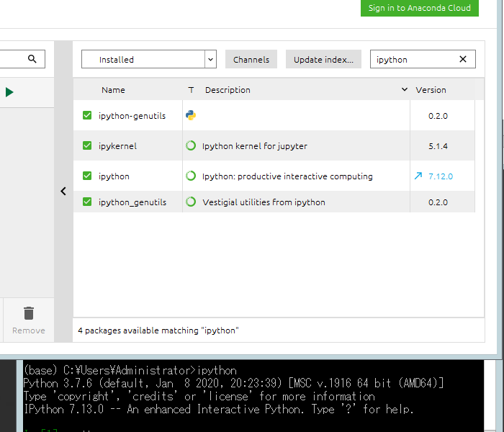Open the Installed filter dropdown
The width and height of the screenshot is (504, 432).
click(x=149, y=59)
